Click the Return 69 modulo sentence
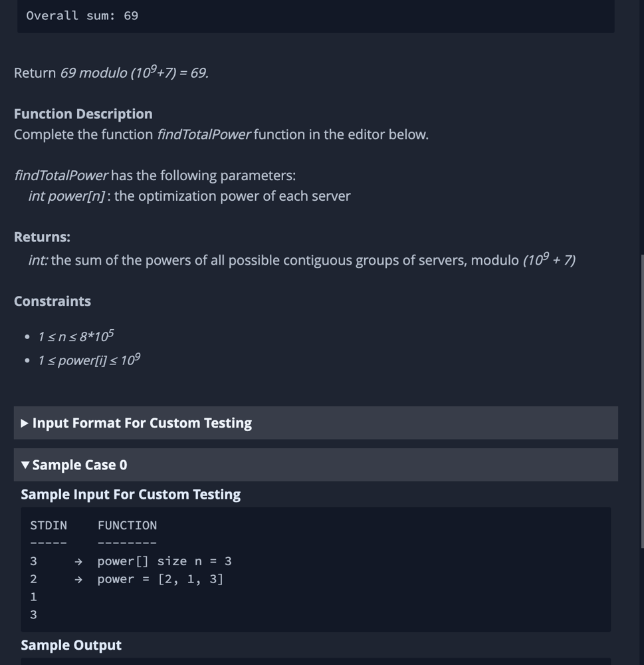644x665 pixels. coord(111,72)
